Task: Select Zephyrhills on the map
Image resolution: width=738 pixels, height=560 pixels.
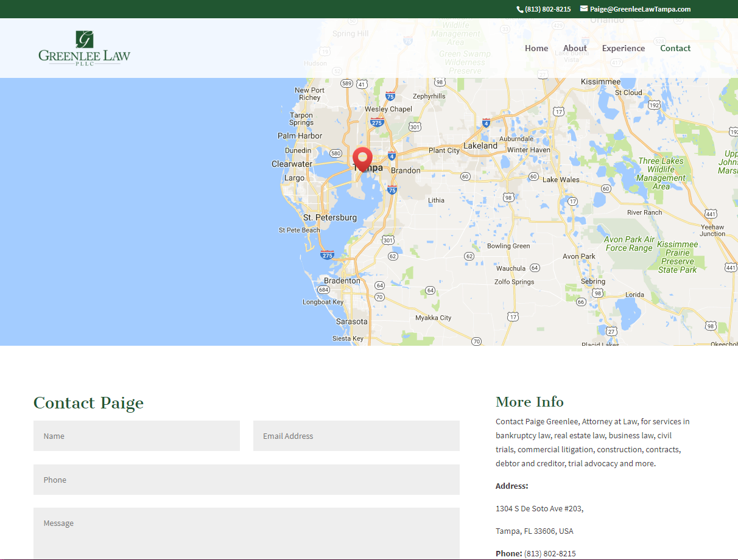Action: (429, 96)
